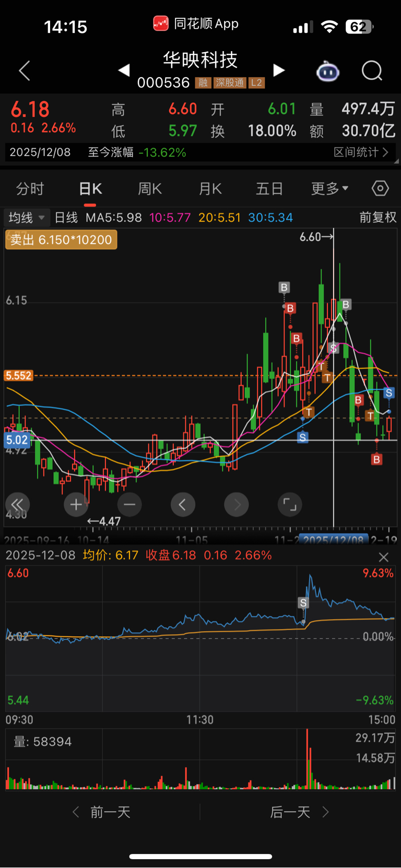Select the 分时 tab
401x868 pixels.
pos(30,189)
